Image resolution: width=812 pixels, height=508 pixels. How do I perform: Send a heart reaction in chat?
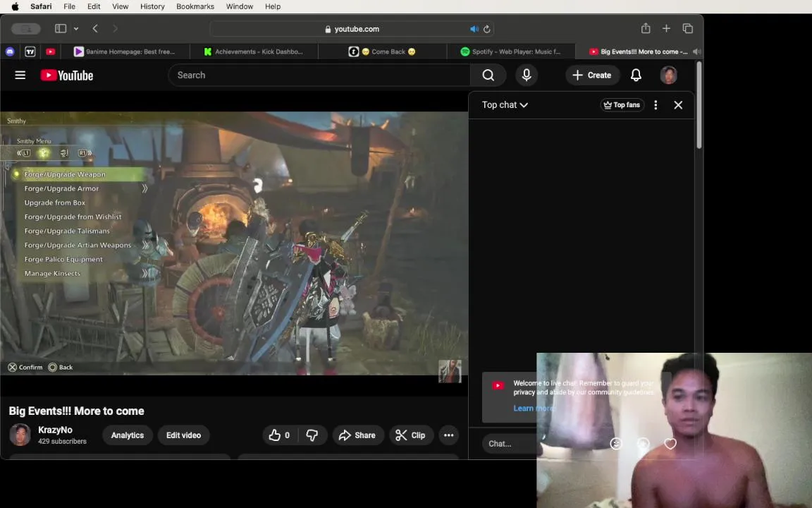(670, 444)
